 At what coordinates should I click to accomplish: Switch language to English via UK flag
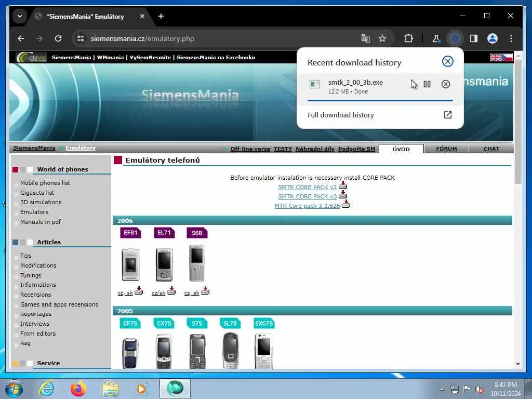[495, 58]
